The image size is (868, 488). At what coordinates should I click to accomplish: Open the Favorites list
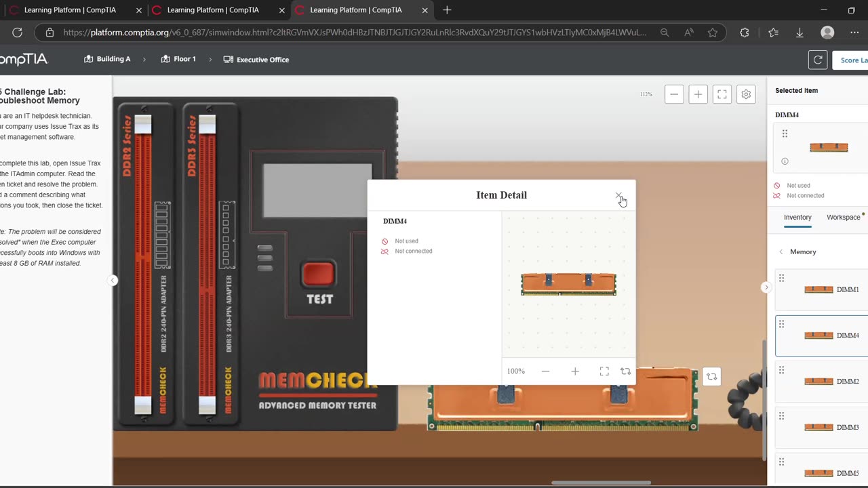pyautogui.click(x=774, y=33)
